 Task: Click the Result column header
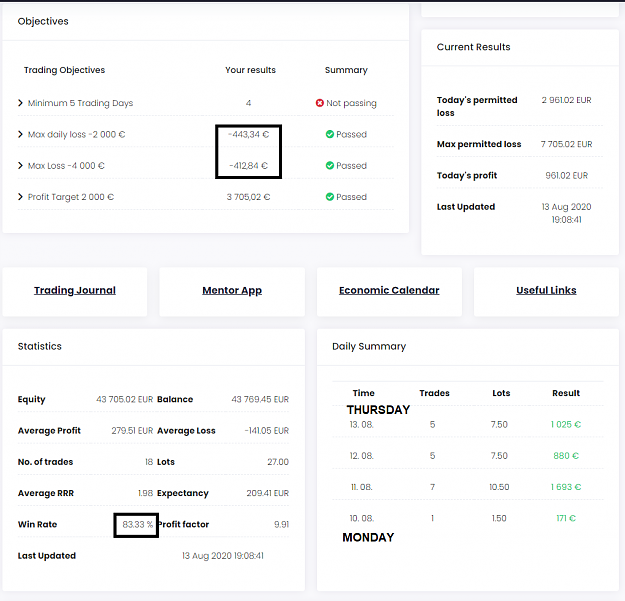[x=566, y=393]
